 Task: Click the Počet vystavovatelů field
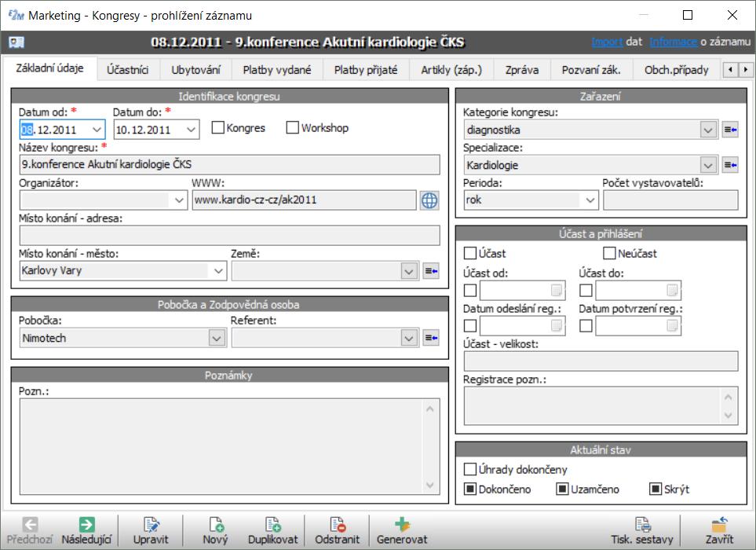click(670, 200)
